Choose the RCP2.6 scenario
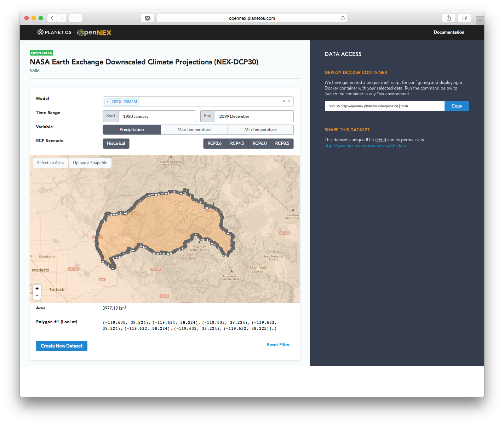The width and height of the screenshot is (504, 425). [x=214, y=143]
